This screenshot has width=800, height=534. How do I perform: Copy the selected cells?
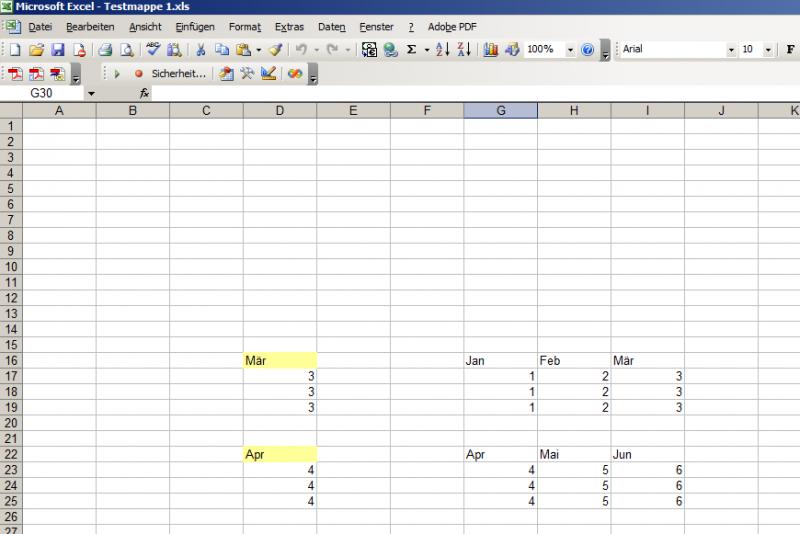(x=222, y=49)
